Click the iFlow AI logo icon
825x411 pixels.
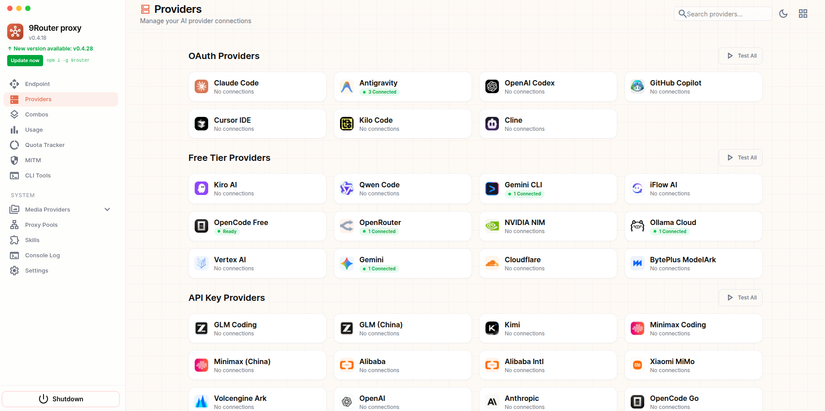point(637,188)
